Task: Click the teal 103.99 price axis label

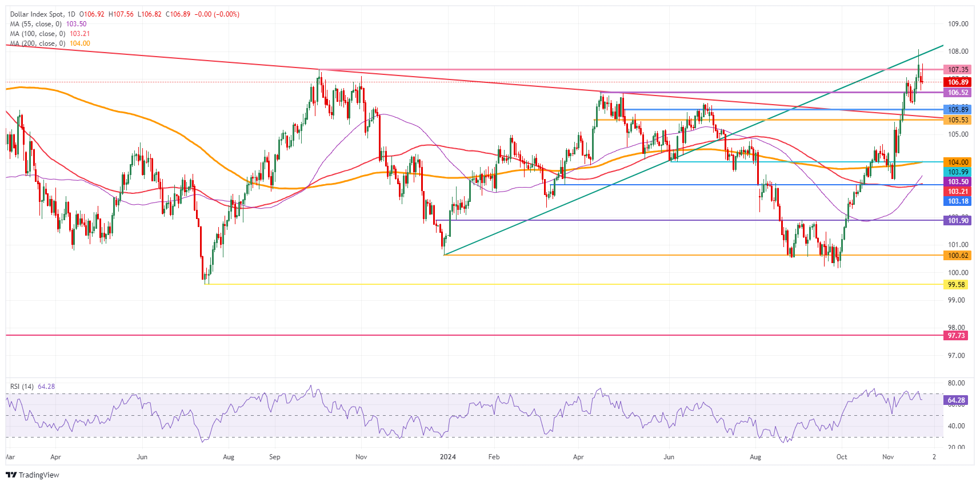Action: [x=958, y=172]
